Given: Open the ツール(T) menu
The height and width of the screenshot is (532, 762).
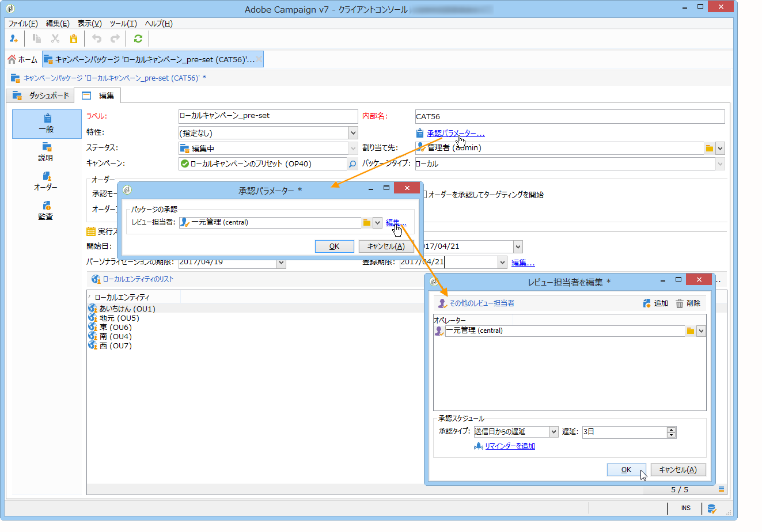Looking at the screenshot, I should tap(123, 24).
